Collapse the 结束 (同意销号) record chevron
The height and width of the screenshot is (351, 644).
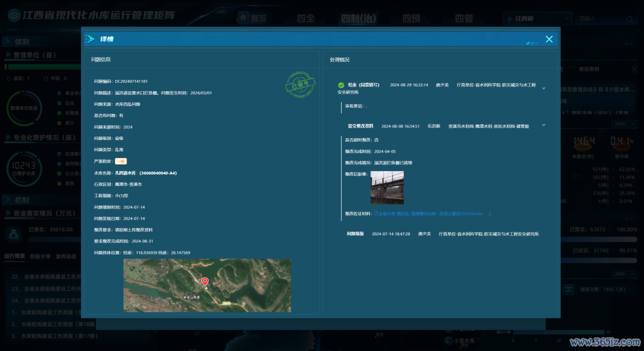(x=543, y=88)
